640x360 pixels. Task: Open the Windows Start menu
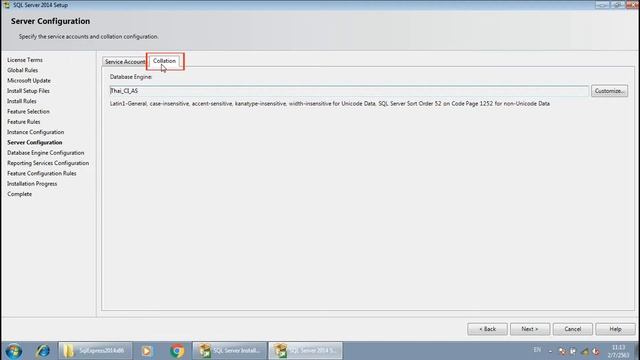coord(13,351)
